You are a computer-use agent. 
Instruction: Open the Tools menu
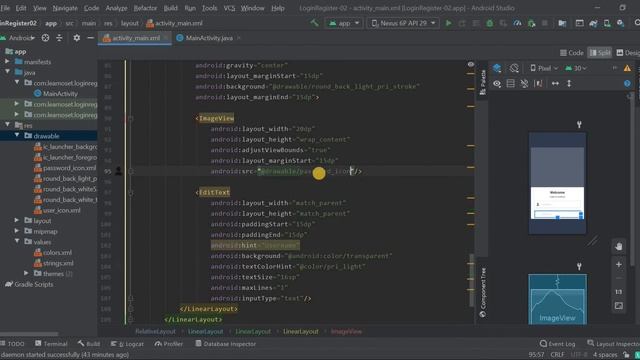209,8
